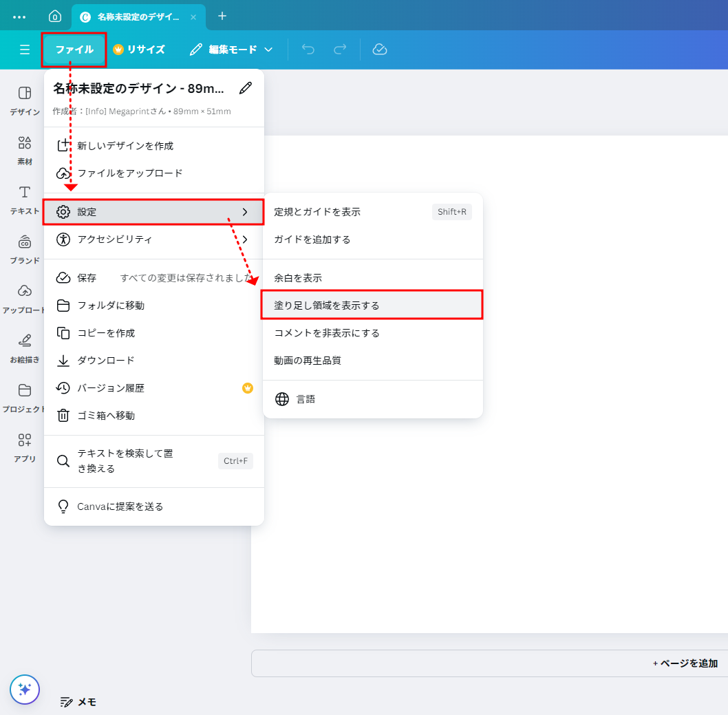The image size is (728, 715).
Task: Open the ブランド sidebar panel
Action: pos(25,249)
